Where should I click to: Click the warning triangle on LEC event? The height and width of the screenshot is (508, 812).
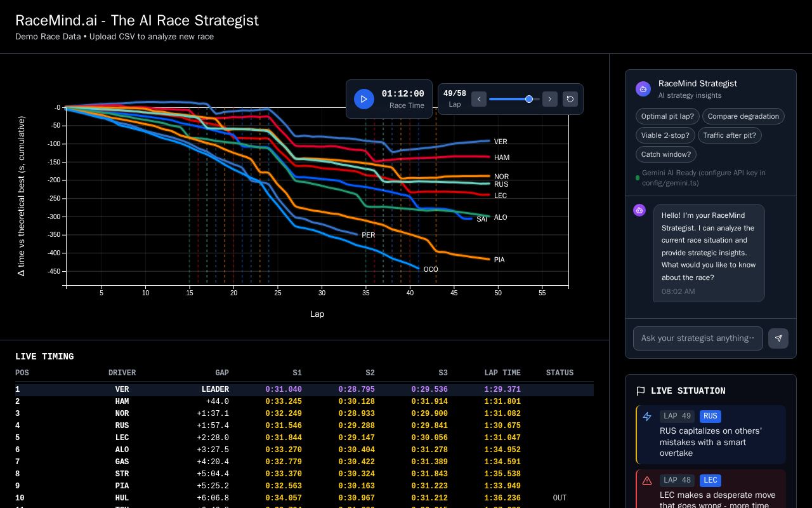(x=647, y=481)
